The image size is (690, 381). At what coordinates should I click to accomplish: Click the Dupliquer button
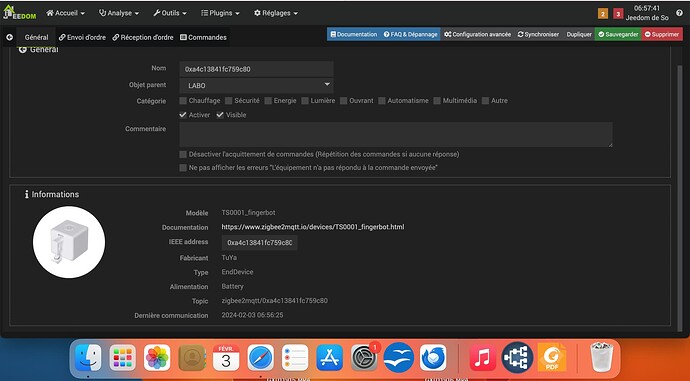[579, 34]
